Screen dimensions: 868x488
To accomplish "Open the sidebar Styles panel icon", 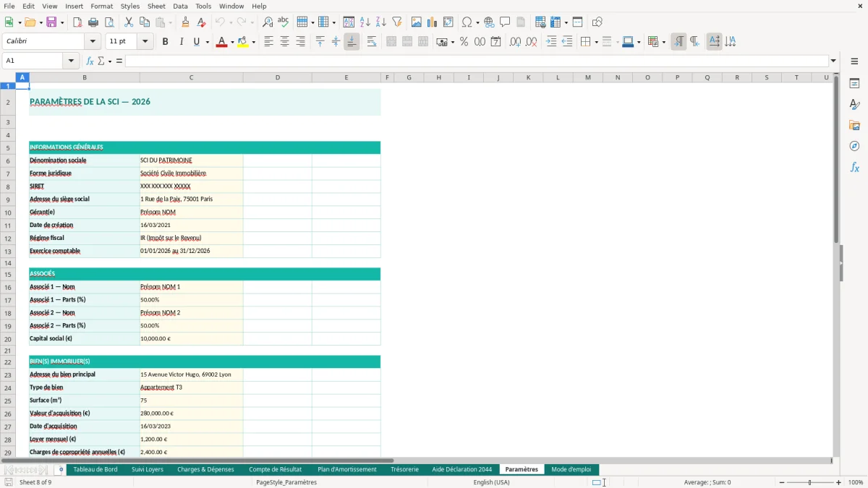I will (x=854, y=104).
